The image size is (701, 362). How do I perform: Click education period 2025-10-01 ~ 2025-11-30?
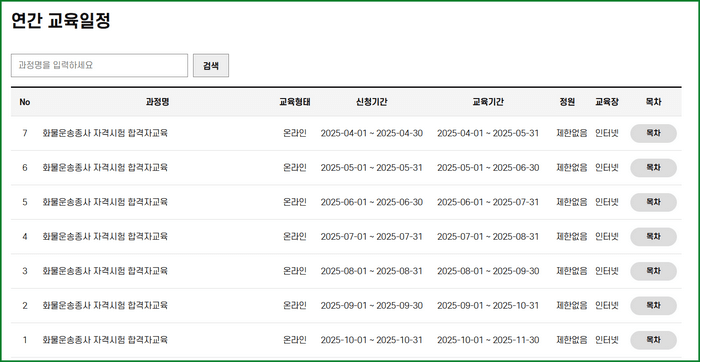point(488,340)
